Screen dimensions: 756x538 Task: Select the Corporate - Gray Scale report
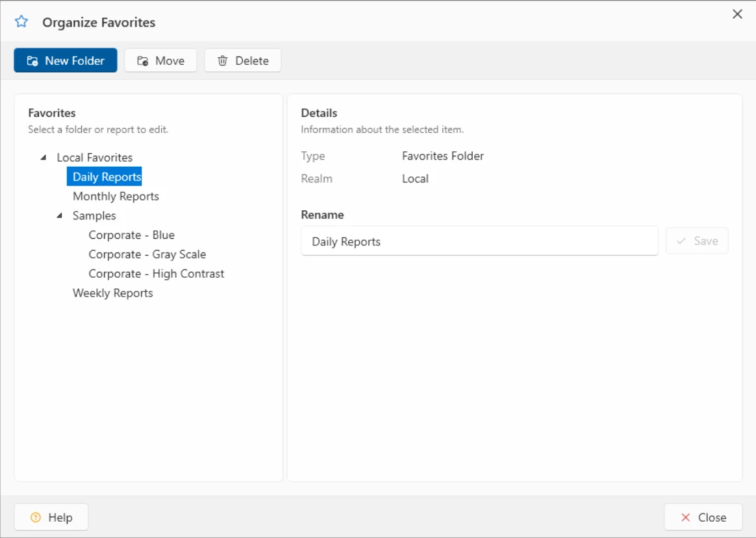click(147, 254)
